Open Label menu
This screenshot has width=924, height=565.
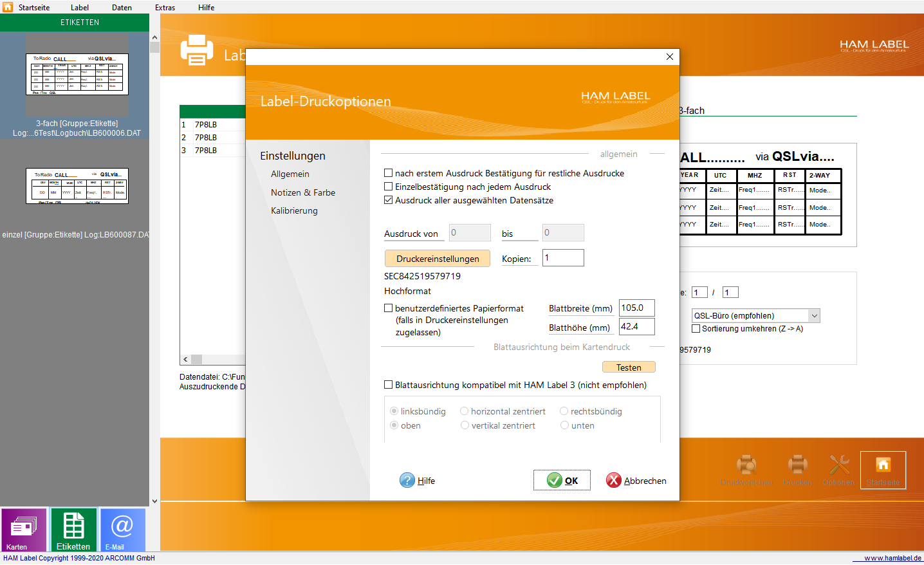[80, 8]
